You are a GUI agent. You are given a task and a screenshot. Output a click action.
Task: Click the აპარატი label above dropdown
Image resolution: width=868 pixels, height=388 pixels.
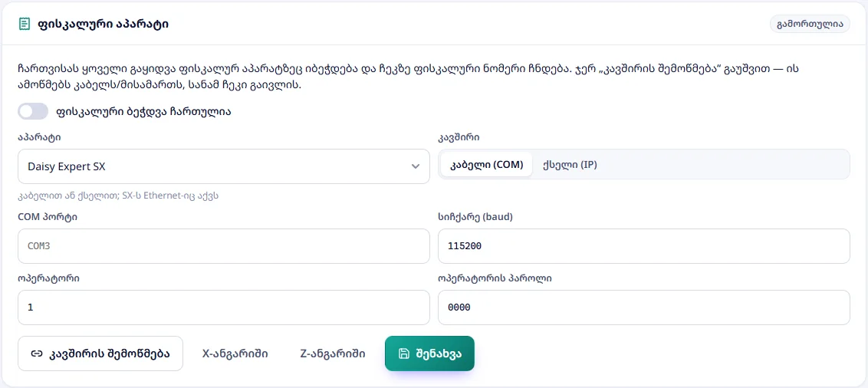pyautogui.click(x=39, y=136)
